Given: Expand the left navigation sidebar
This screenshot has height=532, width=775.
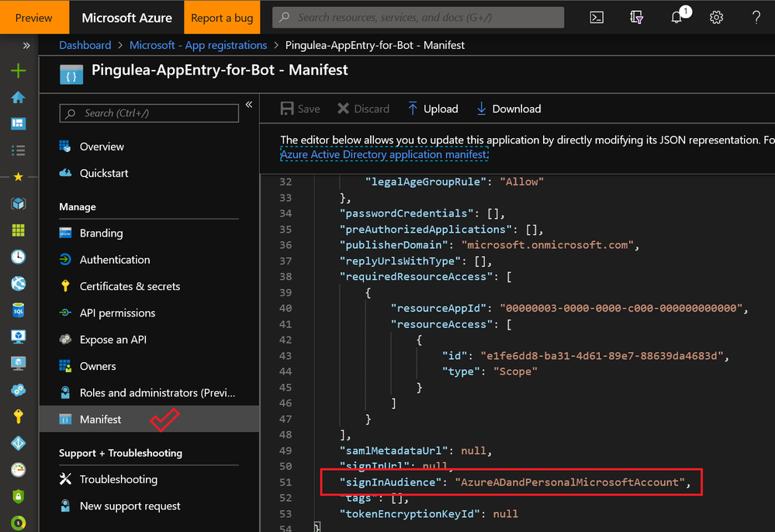Looking at the screenshot, I should [26, 46].
